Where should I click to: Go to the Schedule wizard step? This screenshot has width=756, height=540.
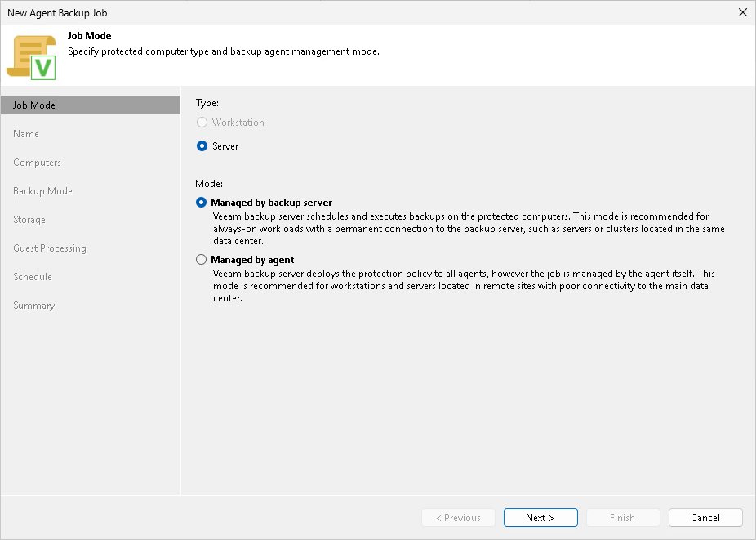tap(33, 276)
